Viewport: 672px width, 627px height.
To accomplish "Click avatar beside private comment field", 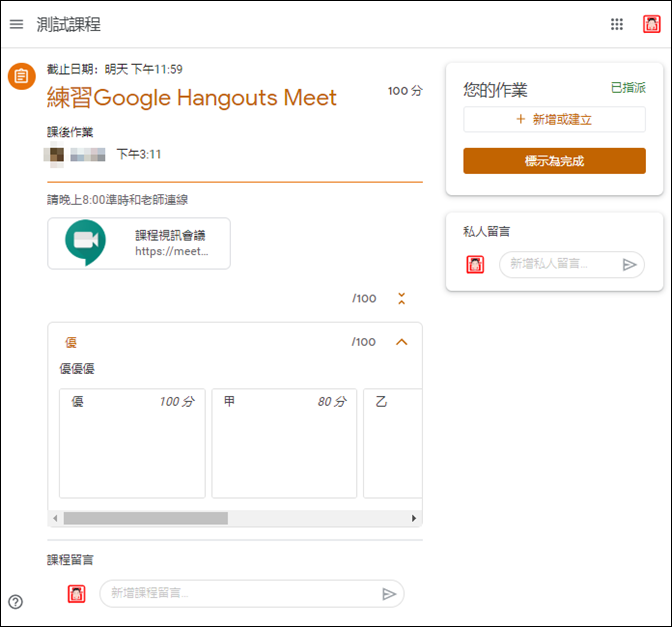I will coord(475,264).
